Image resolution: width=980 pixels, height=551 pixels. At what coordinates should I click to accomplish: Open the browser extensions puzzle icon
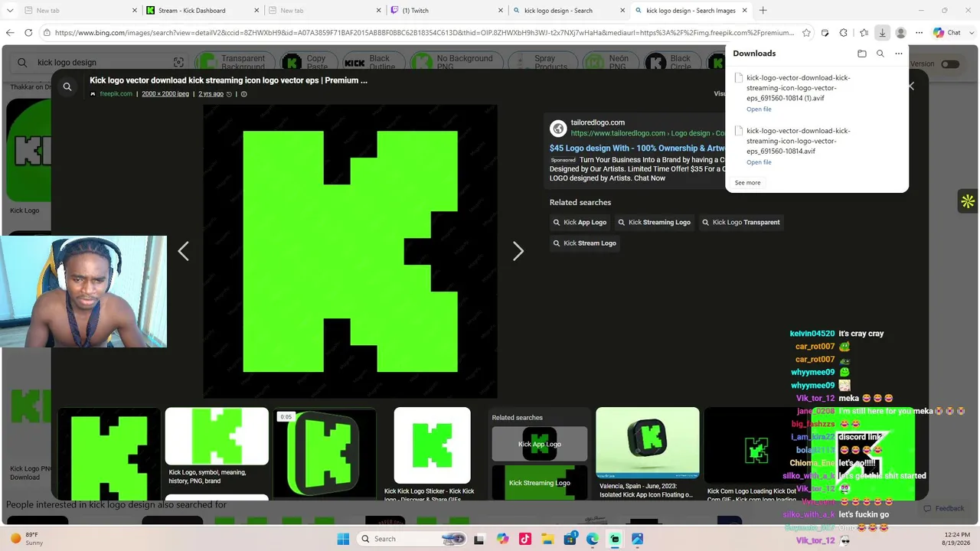(x=844, y=33)
